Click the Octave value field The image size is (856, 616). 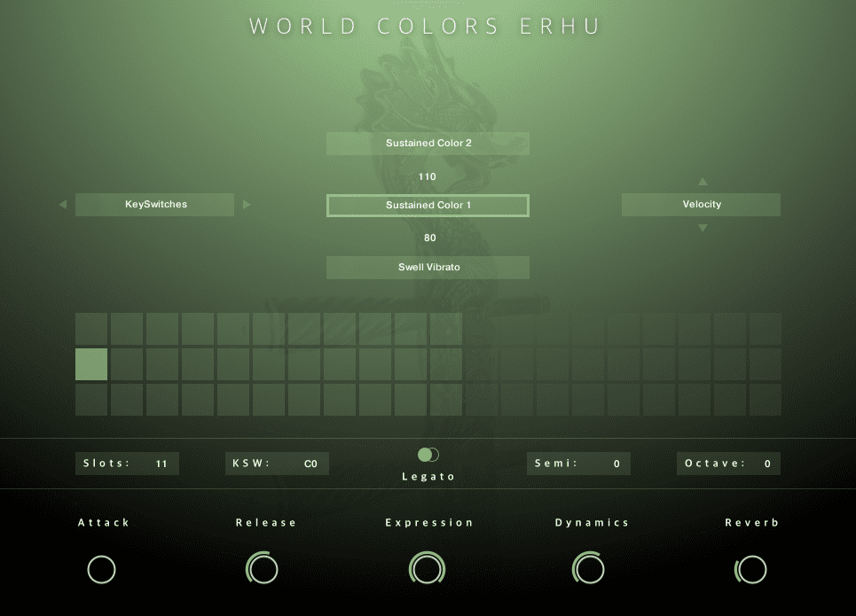pos(728,464)
